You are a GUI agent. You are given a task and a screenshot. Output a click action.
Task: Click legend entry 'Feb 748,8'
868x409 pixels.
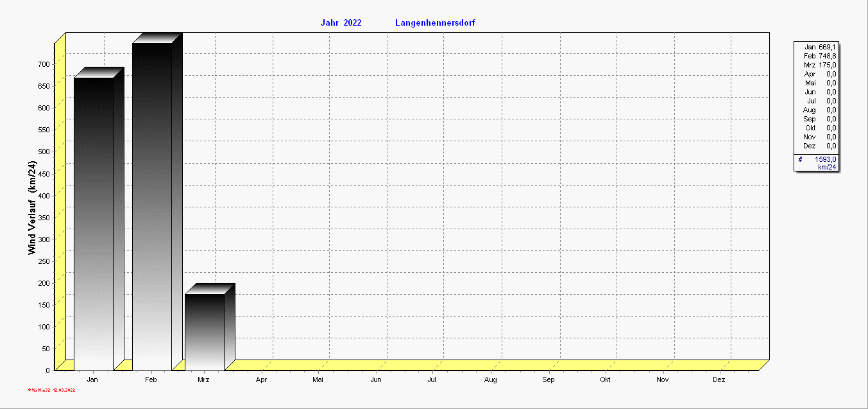[819, 56]
